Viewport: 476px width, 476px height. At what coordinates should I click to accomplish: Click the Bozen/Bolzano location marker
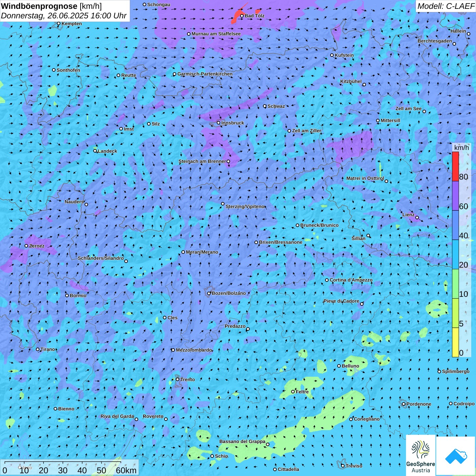(x=209, y=293)
